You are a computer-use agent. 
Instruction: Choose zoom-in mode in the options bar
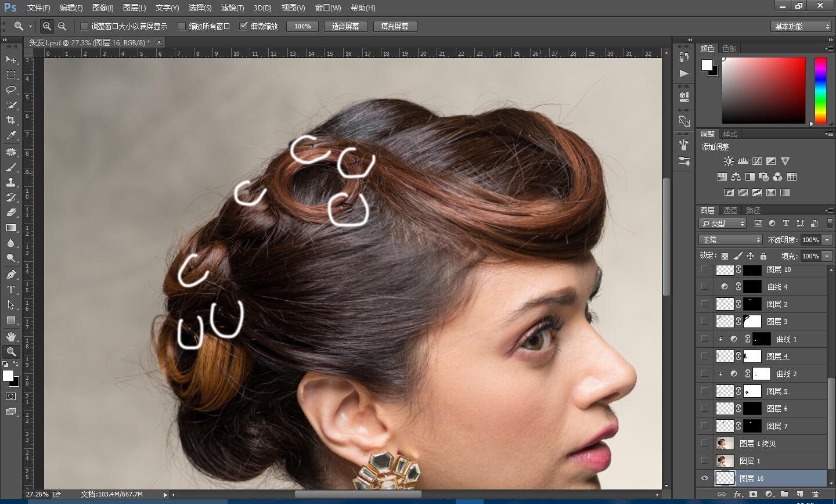47,26
